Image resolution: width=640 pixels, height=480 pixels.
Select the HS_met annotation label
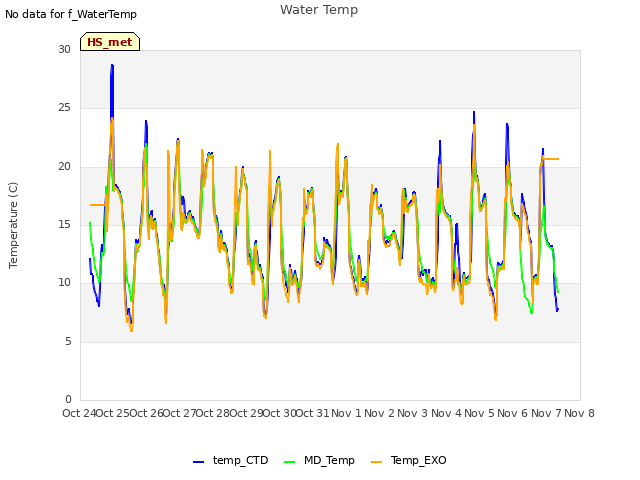pyautogui.click(x=110, y=42)
